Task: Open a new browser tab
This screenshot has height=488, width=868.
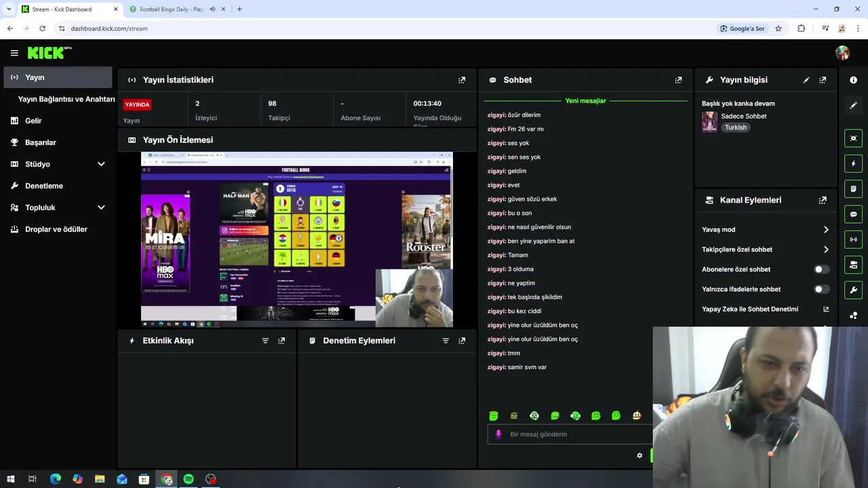Action: (239, 9)
